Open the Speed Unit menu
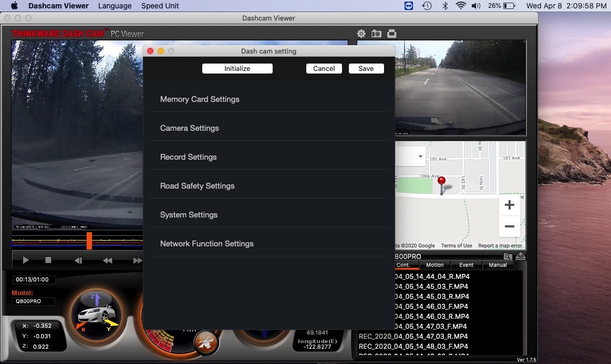Screen dimensions: 611x364 tap(160, 6)
